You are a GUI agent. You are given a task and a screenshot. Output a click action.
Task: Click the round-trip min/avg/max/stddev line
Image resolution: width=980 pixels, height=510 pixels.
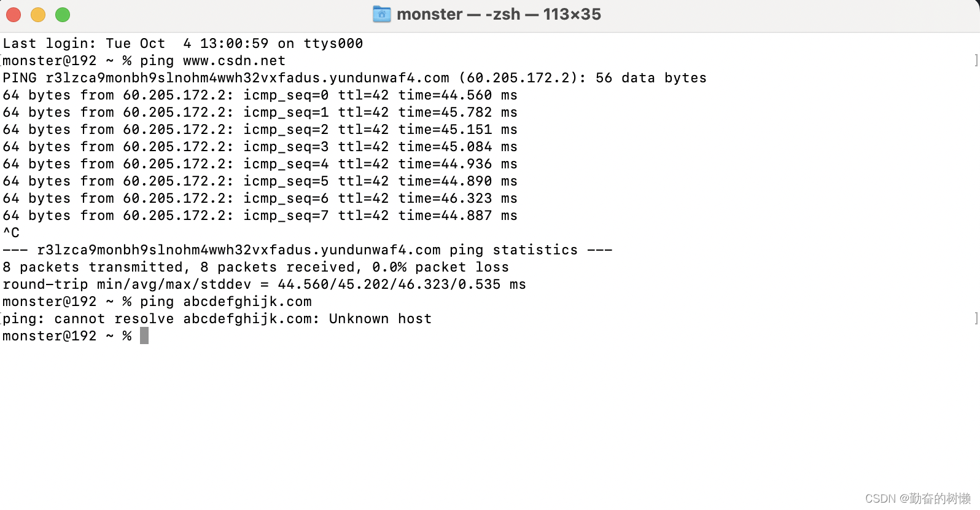pyautogui.click(x=264, y=284)
